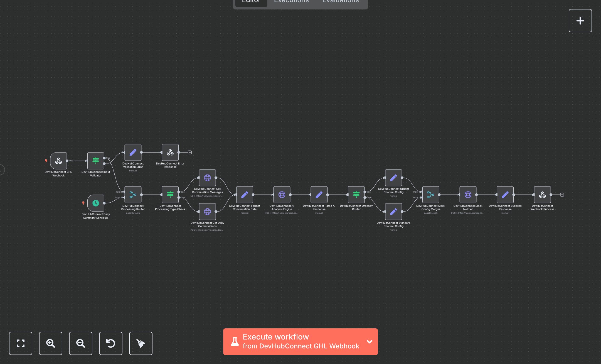Select the DevHubConnect Webhook Success node
Image resolution: width=601 pixels, height=364 pixels.
point(542,195)
